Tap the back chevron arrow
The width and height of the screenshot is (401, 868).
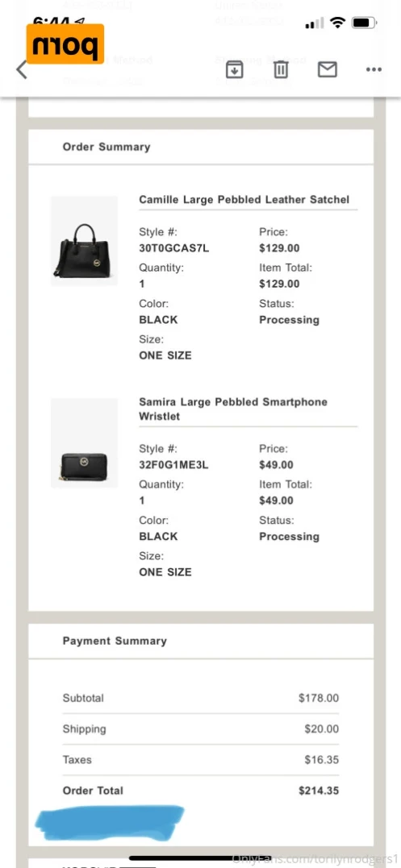[22, 70]
